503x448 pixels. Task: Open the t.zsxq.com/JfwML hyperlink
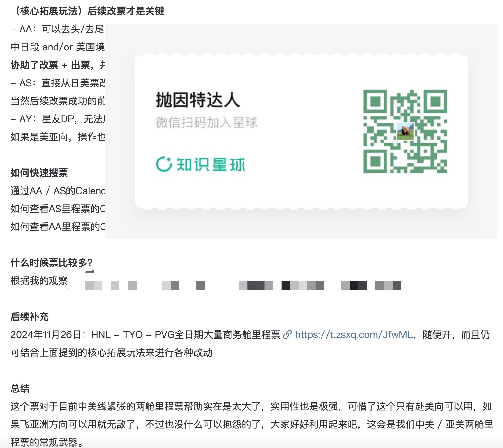tap(354, 335)
